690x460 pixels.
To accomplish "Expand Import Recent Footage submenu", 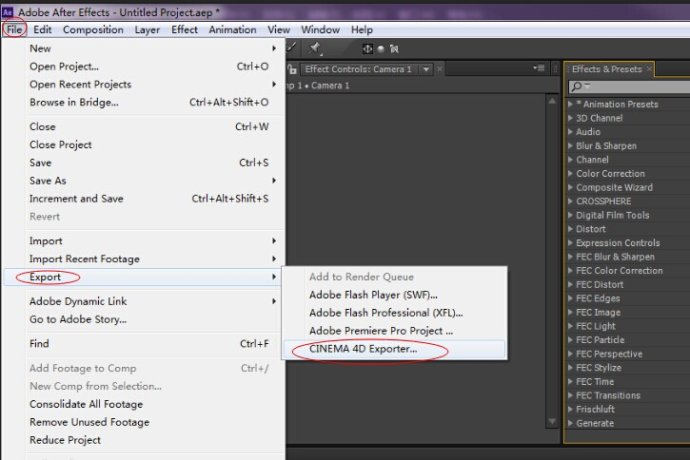I will point(143,259).
